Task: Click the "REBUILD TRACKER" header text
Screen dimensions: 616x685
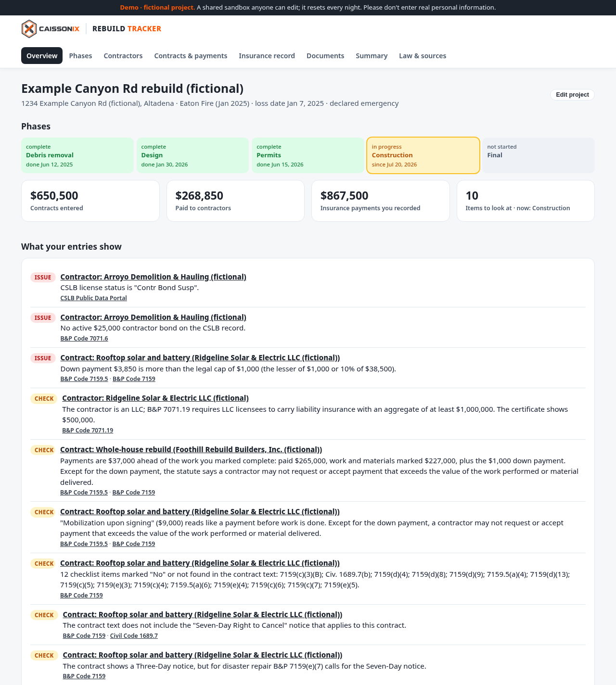Action: pos(127,29)
